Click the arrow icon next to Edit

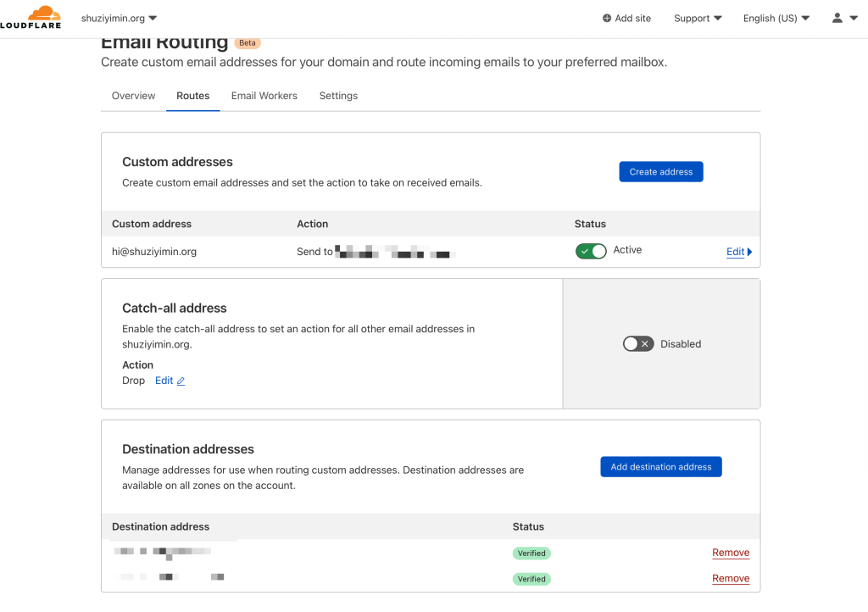[x=749, y=252]
